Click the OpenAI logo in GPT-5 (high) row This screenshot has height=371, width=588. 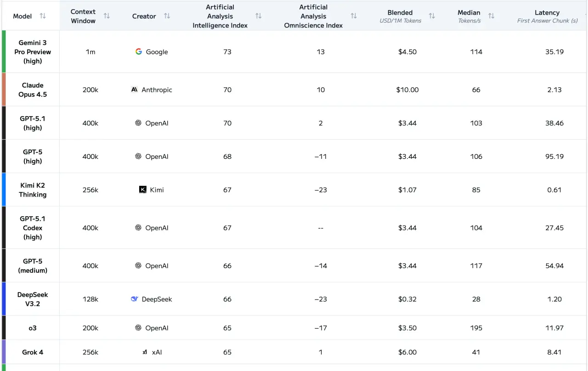coord(138,156)
